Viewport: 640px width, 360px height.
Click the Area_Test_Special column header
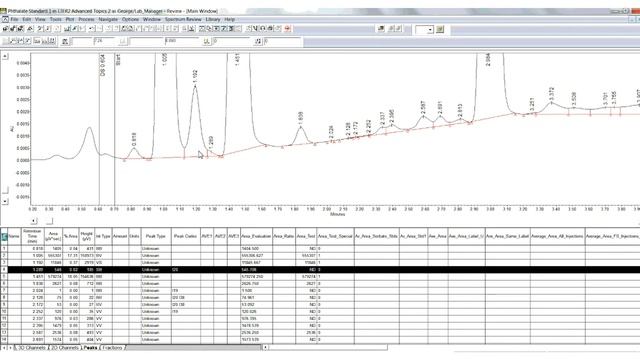pyautogui.click(x=336, y=236)
